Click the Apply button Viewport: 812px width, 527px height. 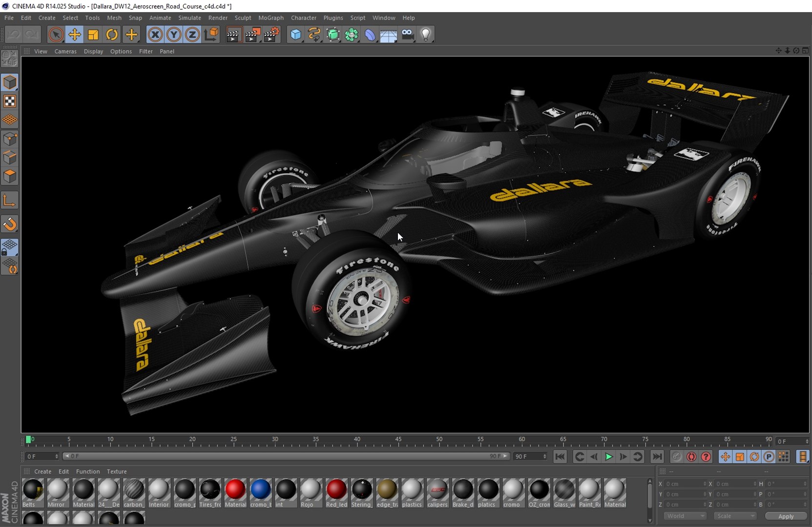pyautogui.click(x=786, y=516)
